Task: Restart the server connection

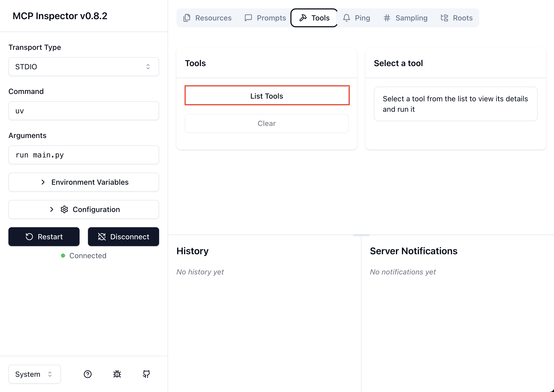Action: pyautogui.click(x=44, y=237)
